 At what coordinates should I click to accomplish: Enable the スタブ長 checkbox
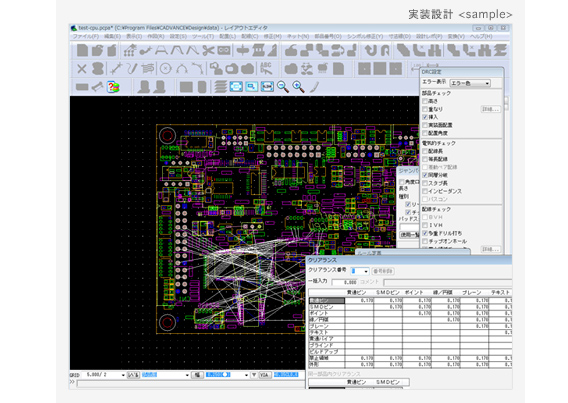[425, 183]
